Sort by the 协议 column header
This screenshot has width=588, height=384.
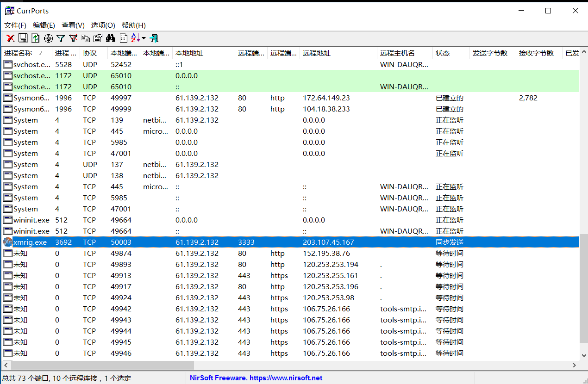point(94,53)
